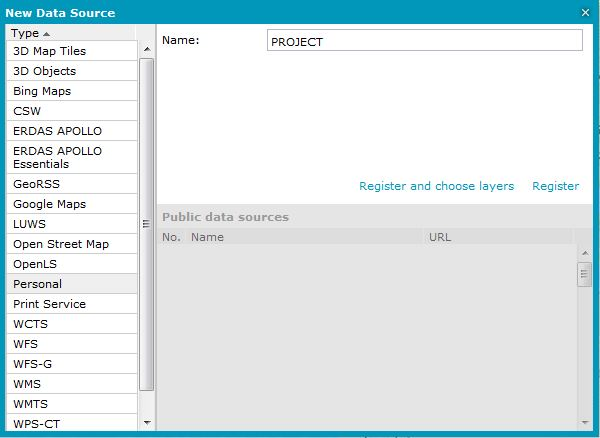Click the type list scrollbar thumb
The height and width of the screenshot is (438, 600).
tap(147, 224)
